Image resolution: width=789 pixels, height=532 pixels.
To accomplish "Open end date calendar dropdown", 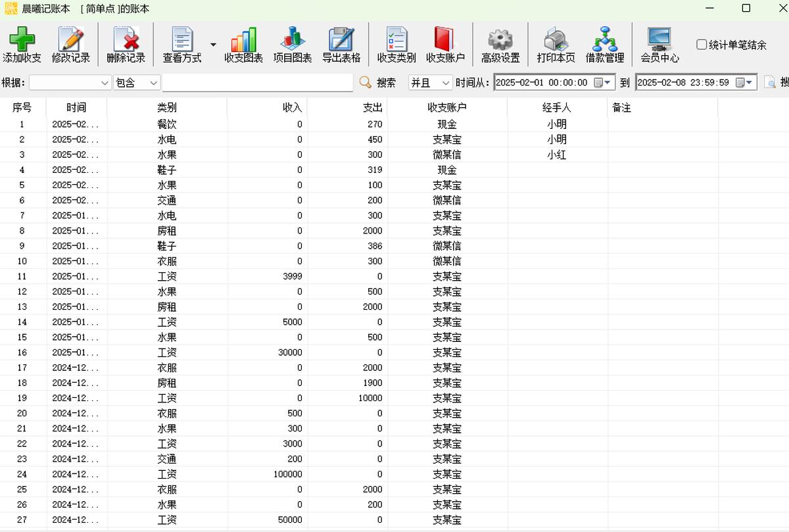I will pyautogui.click(x=745, y=83).
